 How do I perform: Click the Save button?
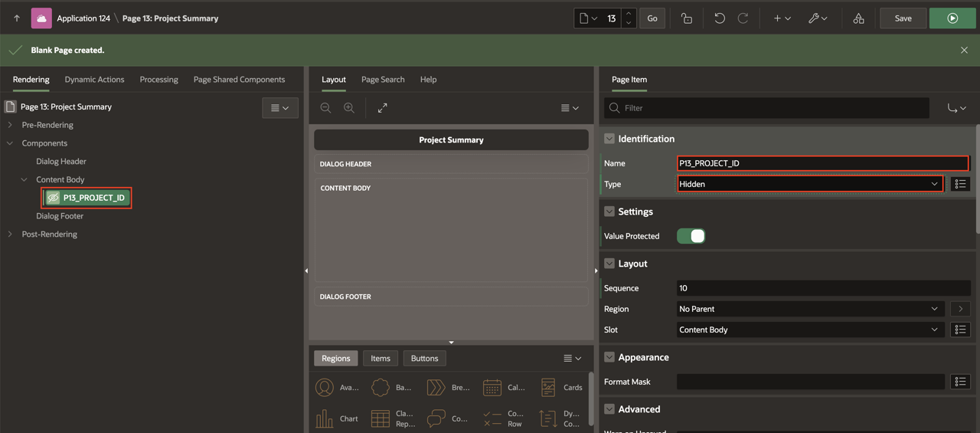[x=903, y=18]
